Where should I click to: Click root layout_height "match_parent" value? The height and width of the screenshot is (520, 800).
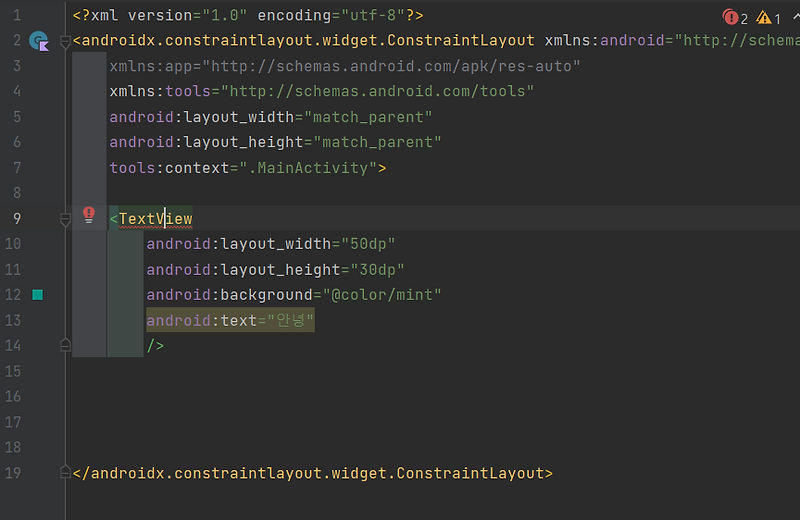click(x=378, y=142)
